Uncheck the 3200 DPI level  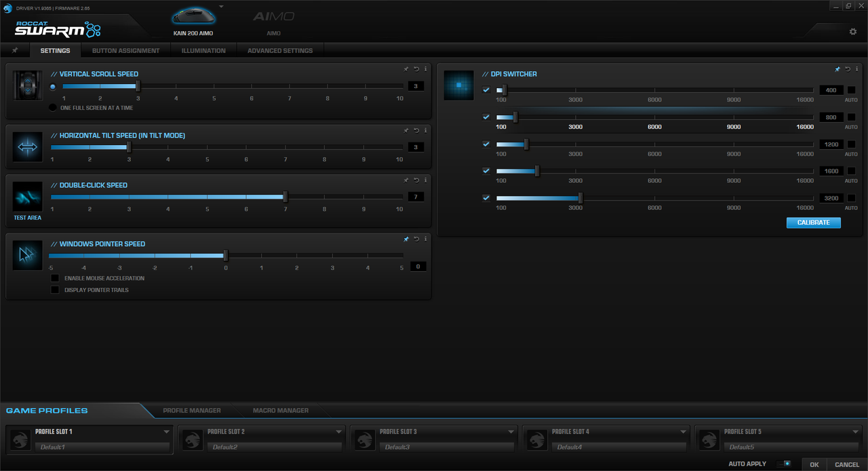486,198
